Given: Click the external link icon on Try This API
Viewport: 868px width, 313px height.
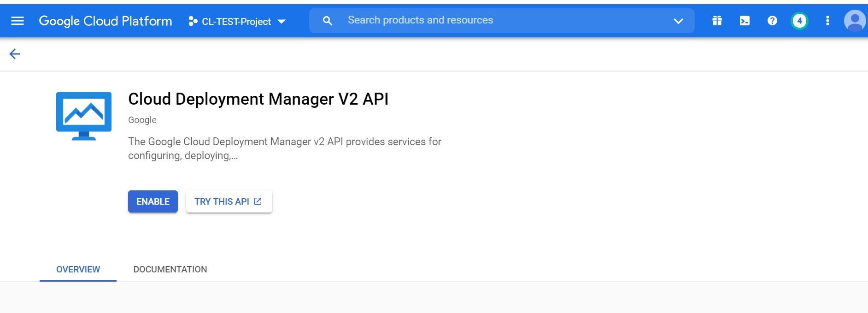Looking at the screenshot, I should [x=258, y=201].
